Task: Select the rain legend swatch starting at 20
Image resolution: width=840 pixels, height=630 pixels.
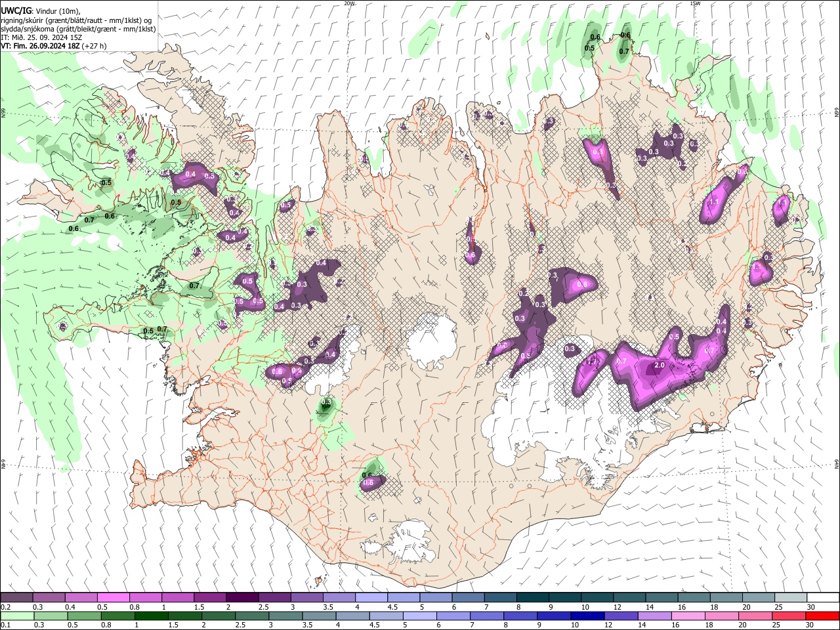Action: point(754,616)
